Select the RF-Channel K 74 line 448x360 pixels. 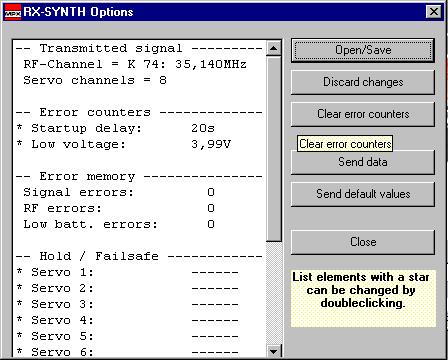(x=140, y=64)
